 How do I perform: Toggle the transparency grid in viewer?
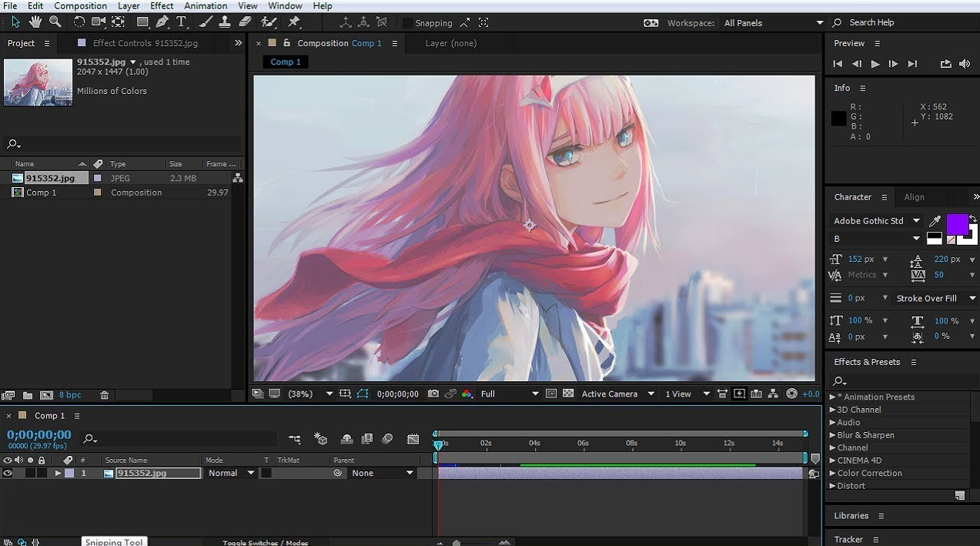click(x=568, y=394)
